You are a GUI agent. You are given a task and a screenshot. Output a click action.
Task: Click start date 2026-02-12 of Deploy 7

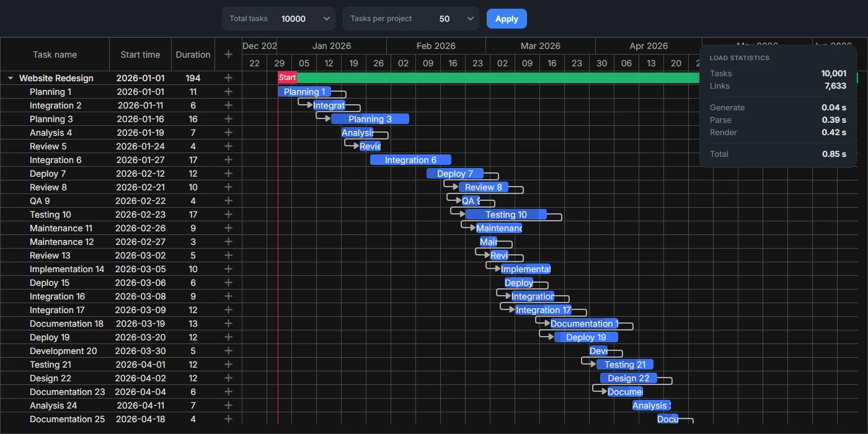click(x=140, y=174)
